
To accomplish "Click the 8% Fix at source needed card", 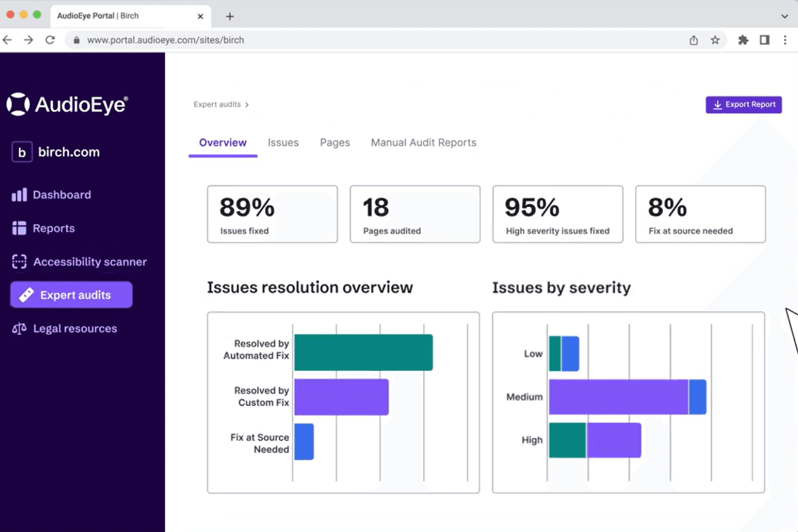I will click(x=700, y=214).
